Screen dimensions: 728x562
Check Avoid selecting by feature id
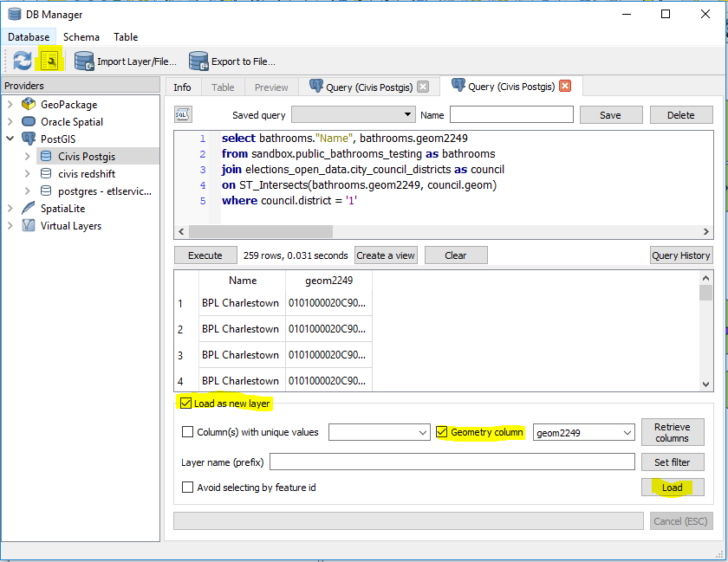tap(188, 488)
